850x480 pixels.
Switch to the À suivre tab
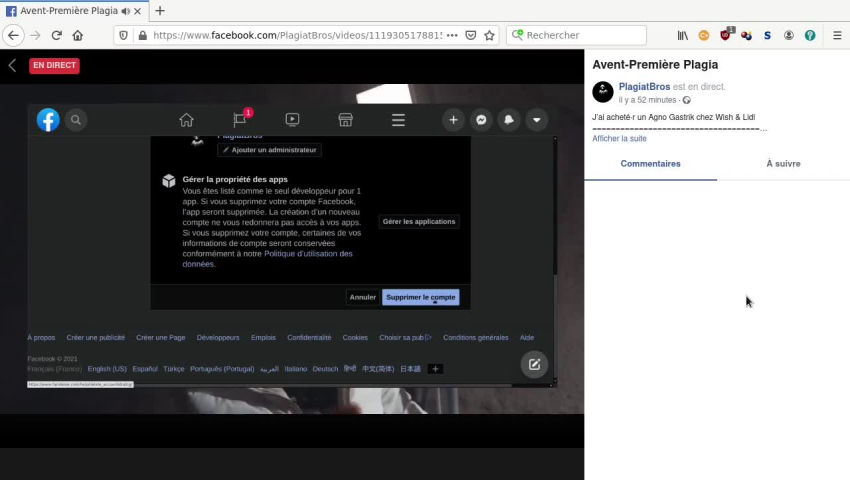(x=783, y=164)
